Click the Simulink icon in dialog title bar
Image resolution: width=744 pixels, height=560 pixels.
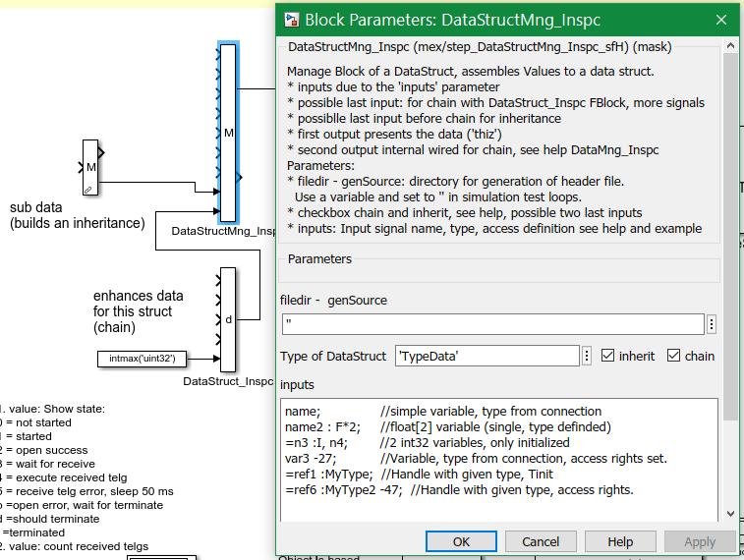click(x=291, y=20)
